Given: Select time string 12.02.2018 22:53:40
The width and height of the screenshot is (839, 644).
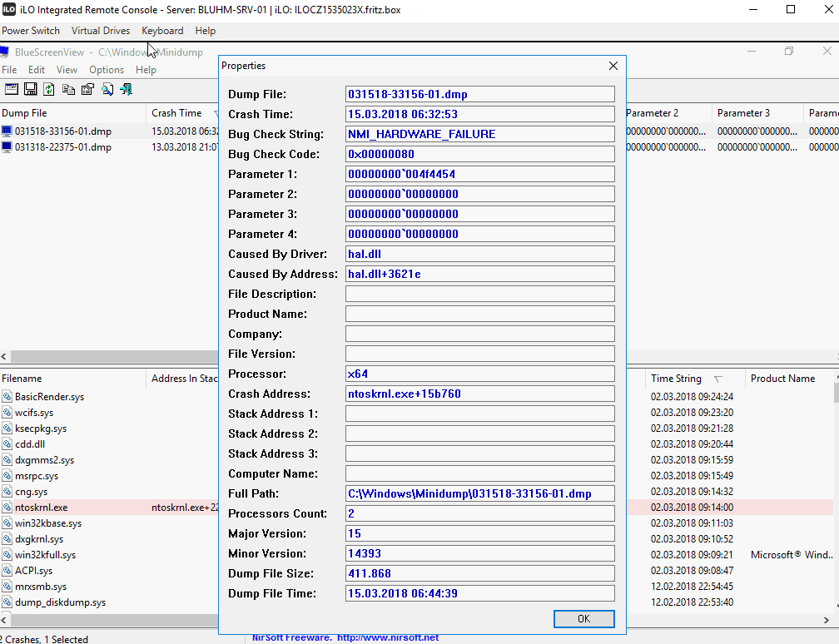Looking at the screenshot, I should pos(692,602).
